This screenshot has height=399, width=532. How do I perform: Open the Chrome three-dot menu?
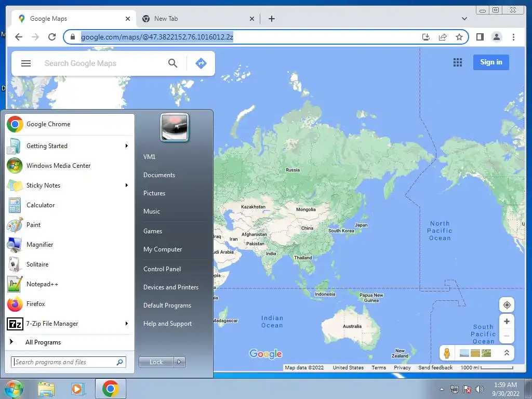point(513,37)
